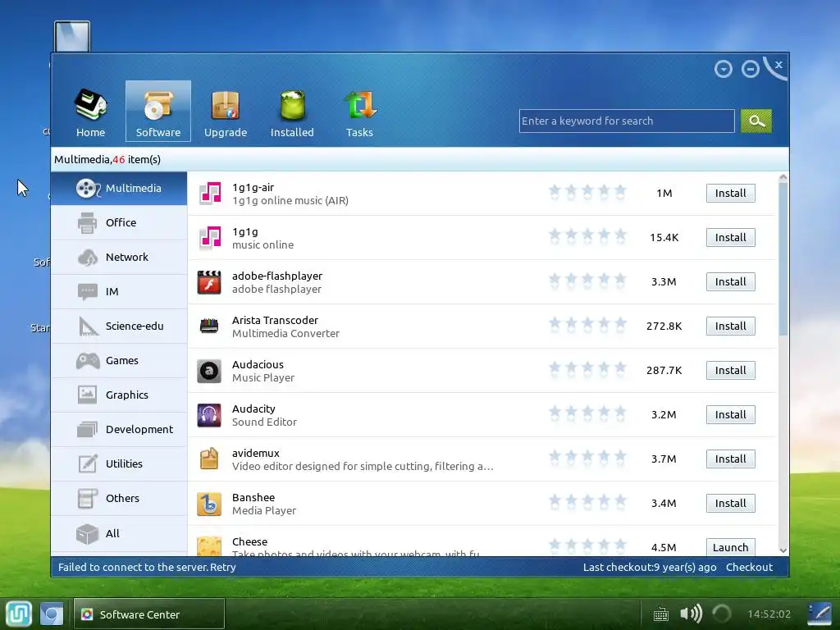Install Banshee media player
This screenshot has height=630, width=840.
click(x=731, y=503)
